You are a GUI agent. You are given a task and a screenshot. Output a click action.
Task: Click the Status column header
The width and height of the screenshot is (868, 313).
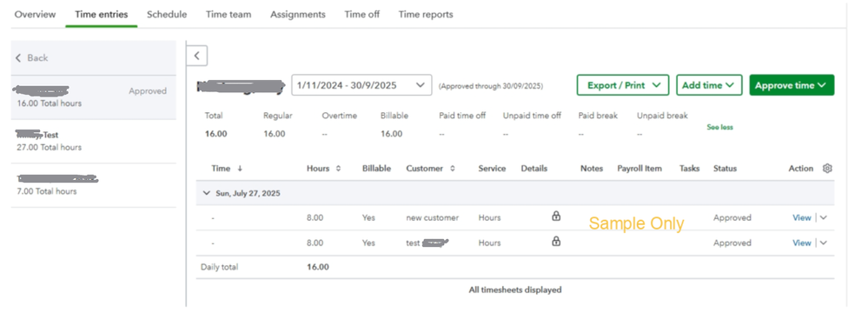click(726, 169)
